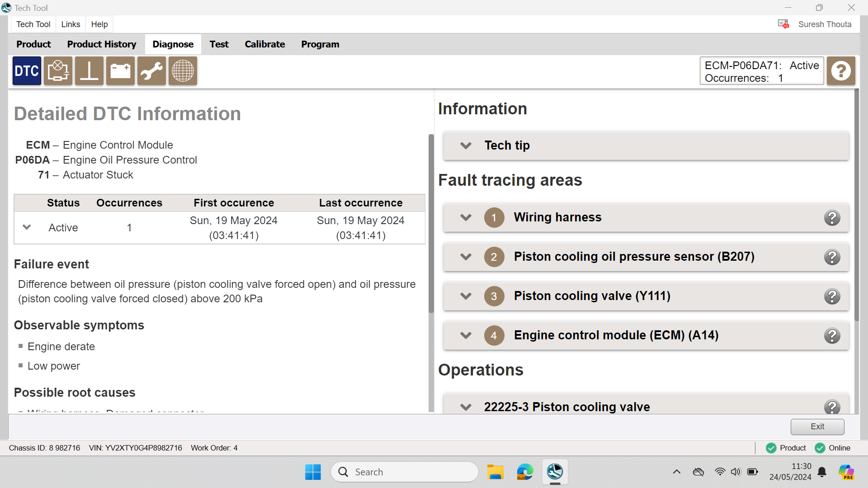Switch to the Product tab
868x488 pixels.
[x=33, y=44]
